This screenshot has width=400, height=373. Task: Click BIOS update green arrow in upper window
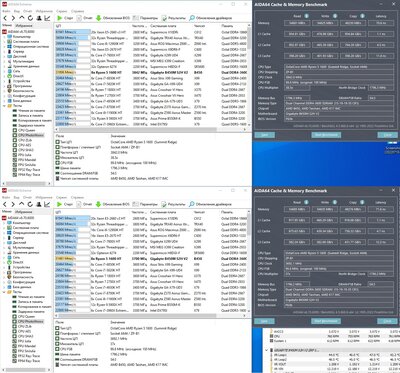click(x=99, y=18)
